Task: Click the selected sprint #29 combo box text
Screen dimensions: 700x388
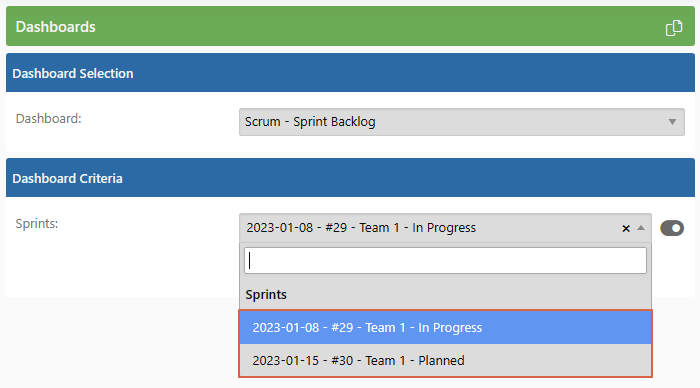Action: 361,228
